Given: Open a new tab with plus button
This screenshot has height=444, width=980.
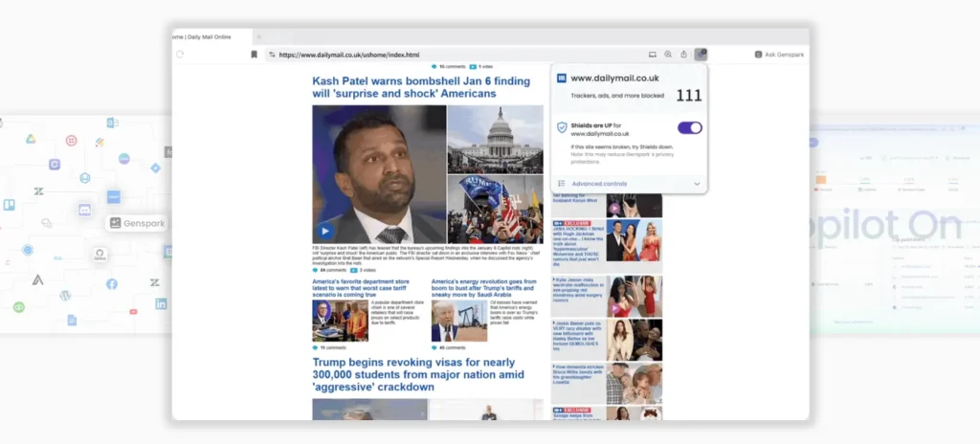Looking at the screenshot, I should (x=258, y=36).
